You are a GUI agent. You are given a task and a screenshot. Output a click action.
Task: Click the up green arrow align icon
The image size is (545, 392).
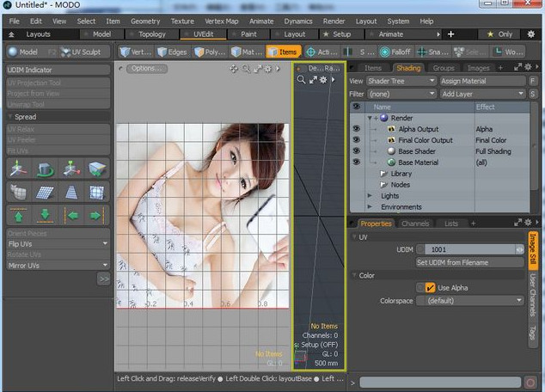tap(17, 214)
